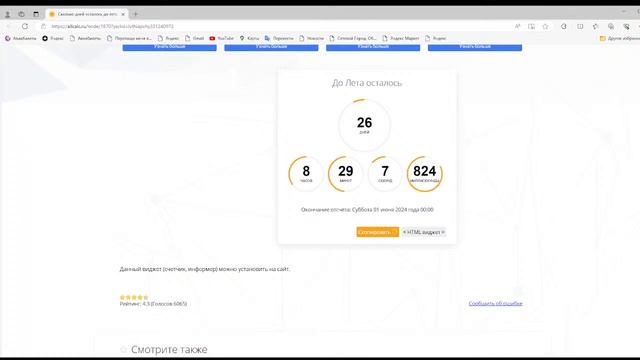Toggle the split screen icon
Image resolution: width=640 pixels, height=360 pixels.
(x=580, y=26)
